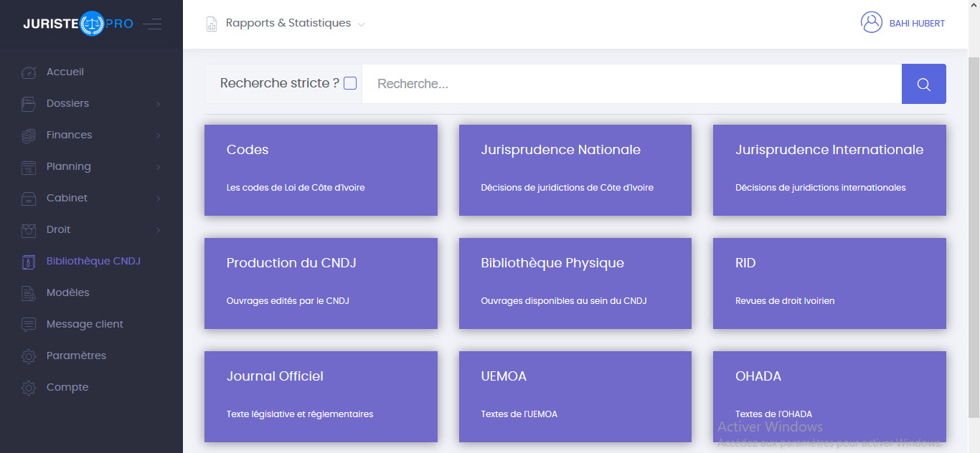Expand the Cabinet submenu arrow
This screenshot has height=453, width=980.
pyautogui.click(x=158, y=199)
